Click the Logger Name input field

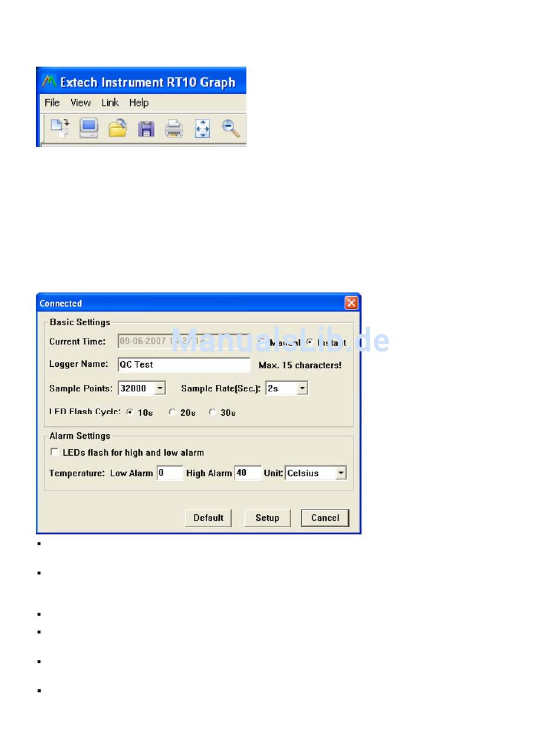coord(185,364)
